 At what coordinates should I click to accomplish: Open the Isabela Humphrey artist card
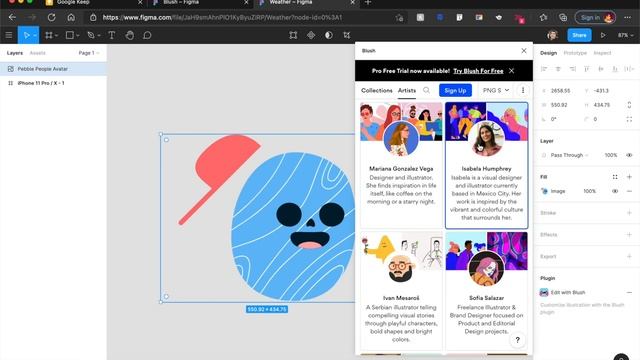pyautogui.click(x=486, y=165)
